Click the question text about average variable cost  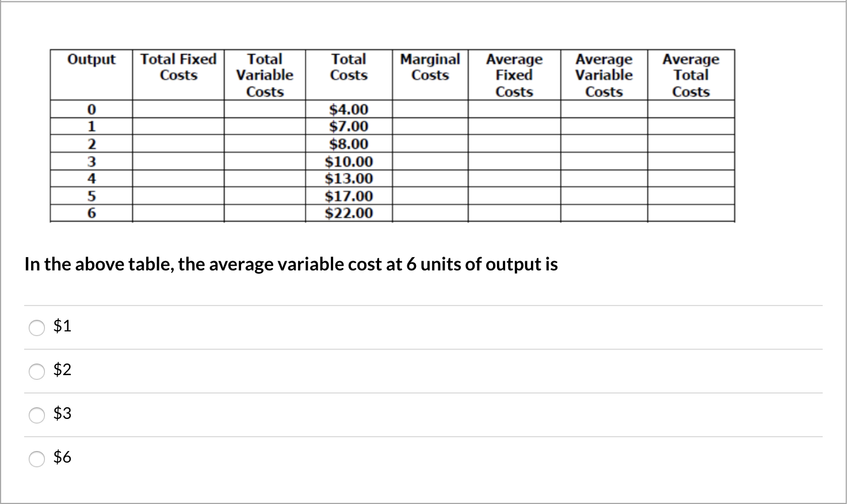click(x=291, y=264)
